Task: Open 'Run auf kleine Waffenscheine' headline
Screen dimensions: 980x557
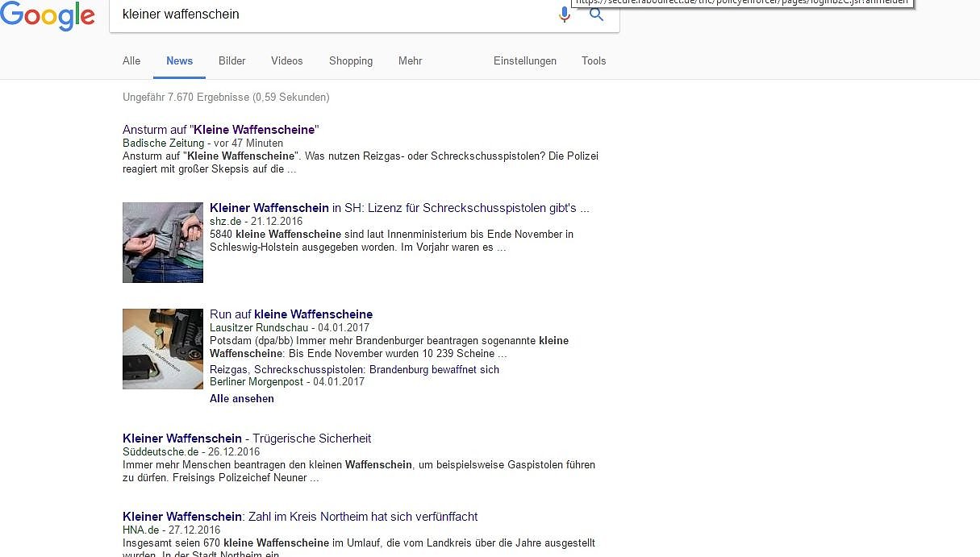Action: (x=291, y=314)
